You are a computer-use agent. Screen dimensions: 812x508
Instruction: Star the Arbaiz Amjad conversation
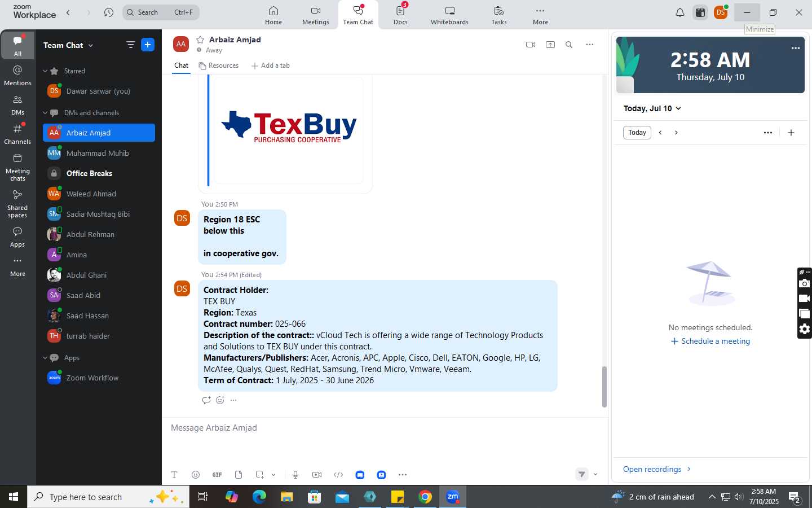coord(200,40)
